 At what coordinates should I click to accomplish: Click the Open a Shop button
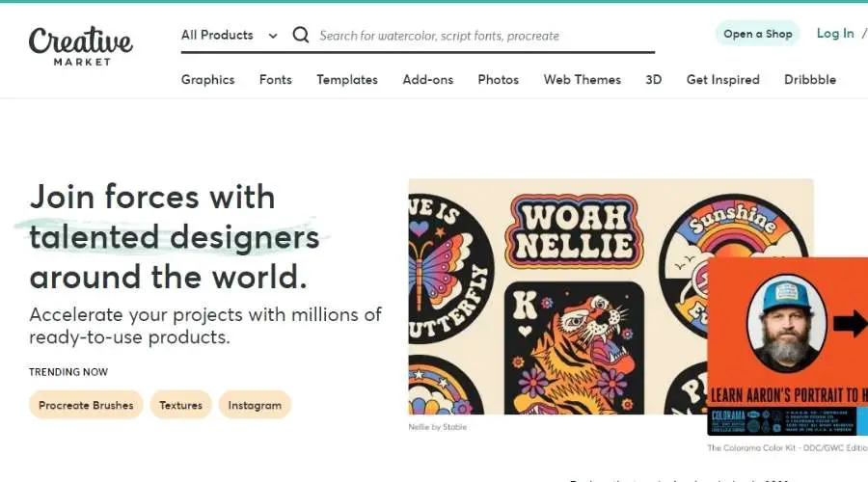tap(758, 34)
